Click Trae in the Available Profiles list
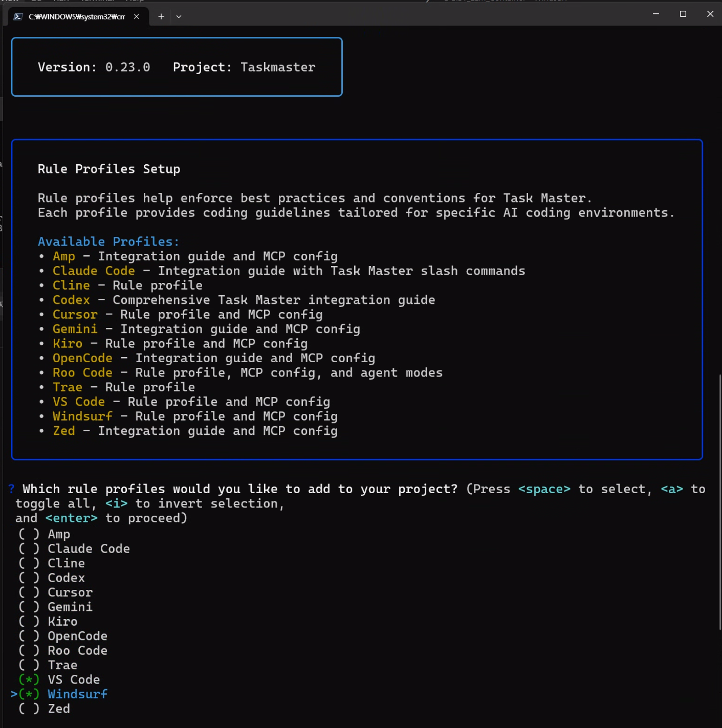Viewport: 722px width, 728px height. pos(68,387)
